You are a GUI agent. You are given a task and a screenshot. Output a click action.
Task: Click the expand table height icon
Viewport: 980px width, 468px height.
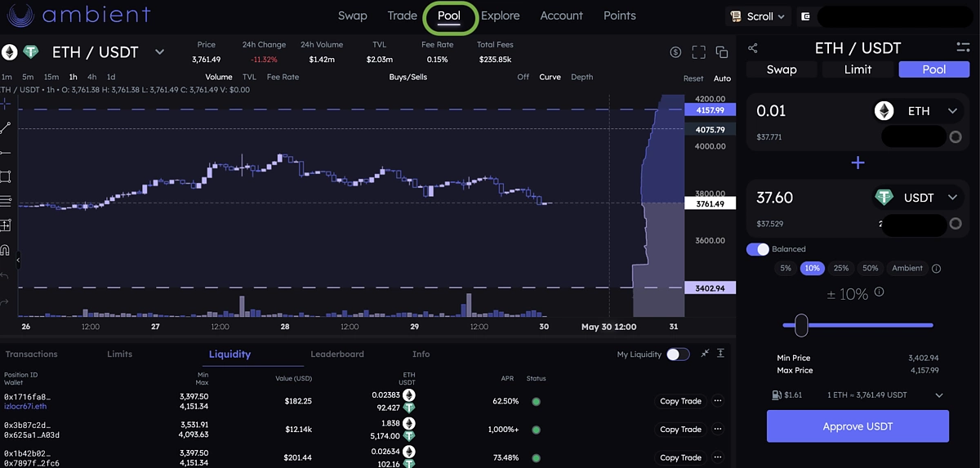[x=721, y=353]
